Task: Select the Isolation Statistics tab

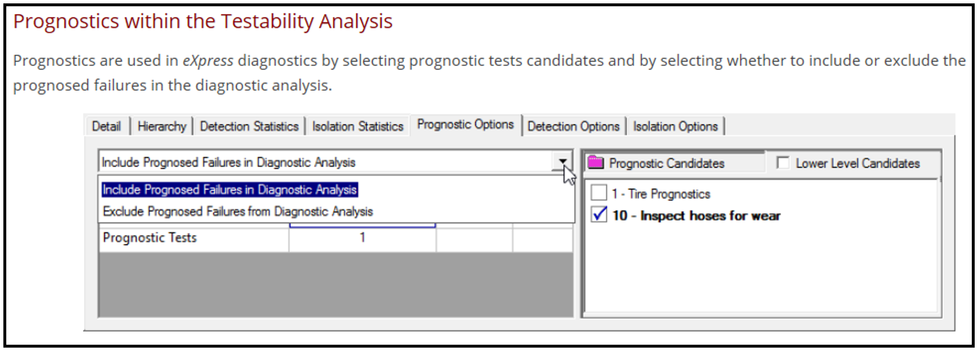Action: pyautogui.click(x=357, y=126)
